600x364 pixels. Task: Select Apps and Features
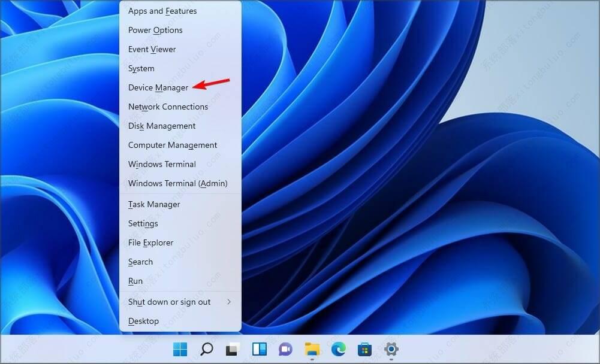tap(162, 11)
